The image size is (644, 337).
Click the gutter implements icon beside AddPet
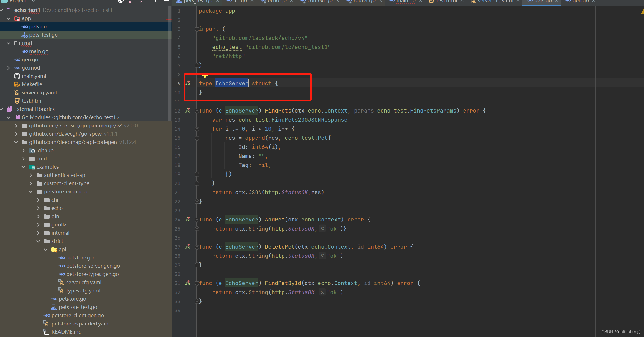pos(188,219)
